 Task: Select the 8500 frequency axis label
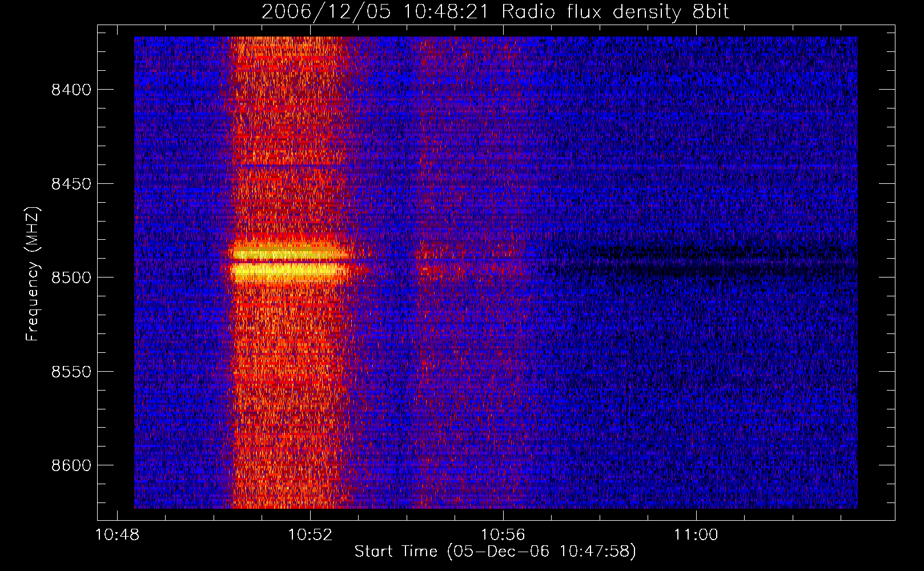tap(71, 278)
